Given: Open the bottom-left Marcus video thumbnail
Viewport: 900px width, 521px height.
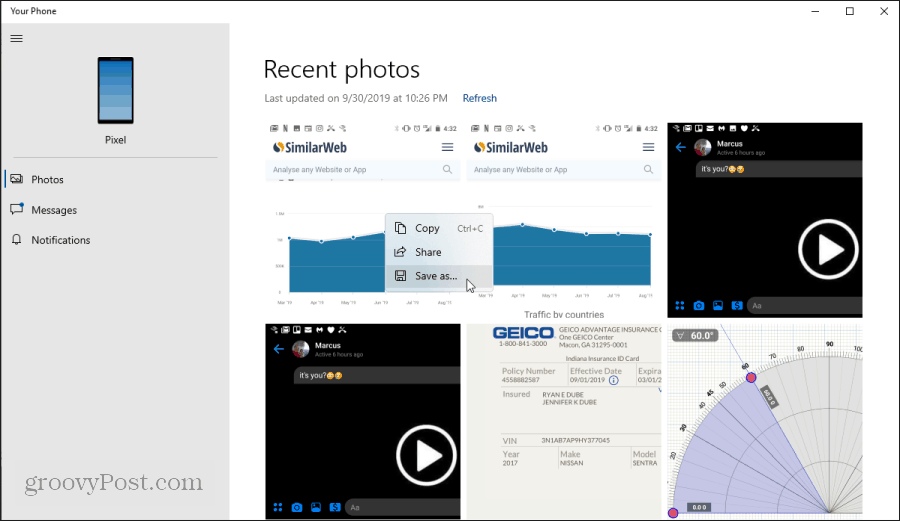Looking at the screenshot, I should pyautogui.click(x=363, y=421).
